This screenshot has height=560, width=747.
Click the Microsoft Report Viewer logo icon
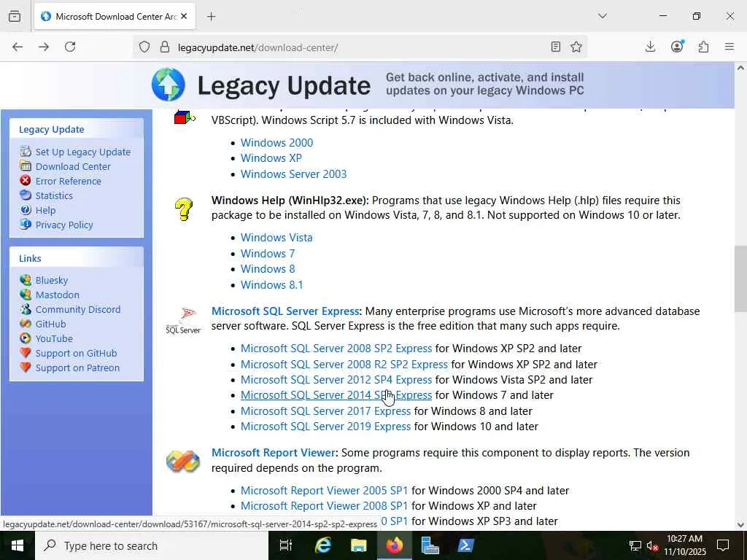pyautogui.click(x=183, y=461)
